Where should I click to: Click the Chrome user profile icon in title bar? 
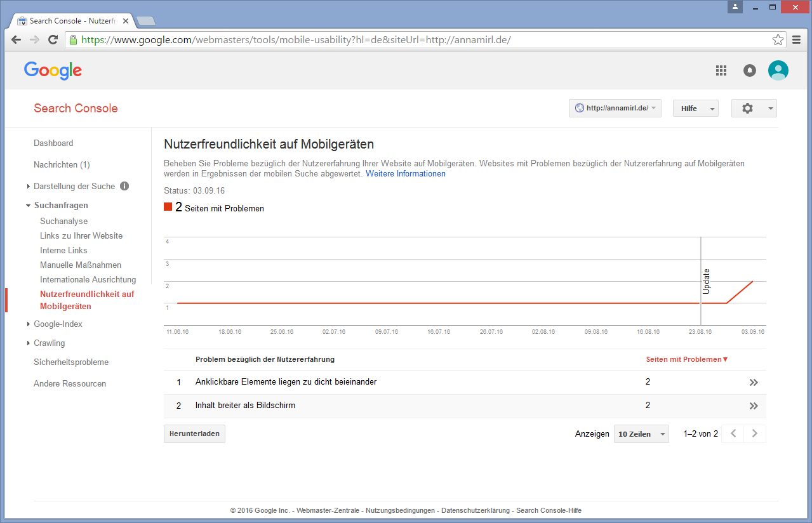(x=735, y=6)
